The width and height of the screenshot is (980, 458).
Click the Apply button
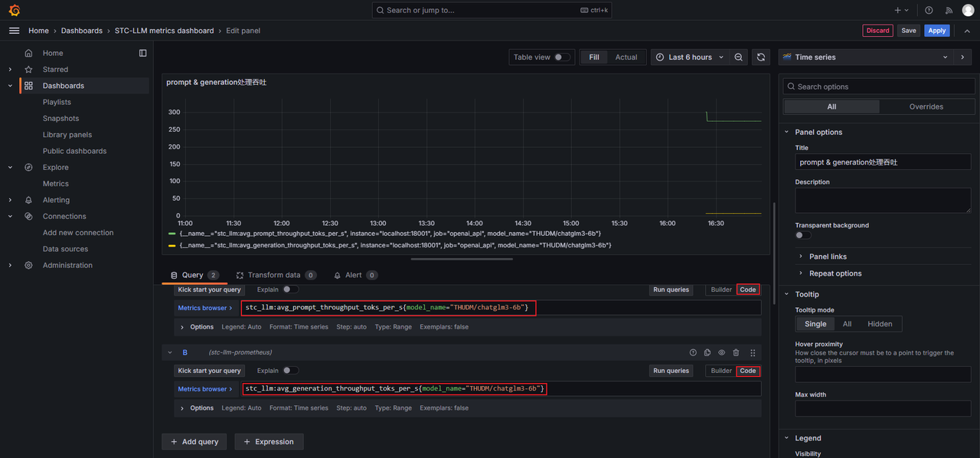pyautogui.click(x=937, y=31)
